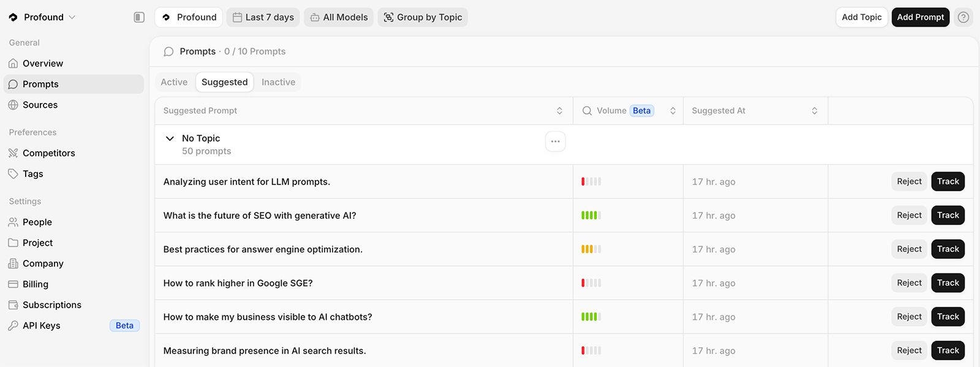Track 'Analyzing user intent for LLM prompts'
Image resolution: width=980 pixels, height=367 pixels.
(x=948, y=181)
